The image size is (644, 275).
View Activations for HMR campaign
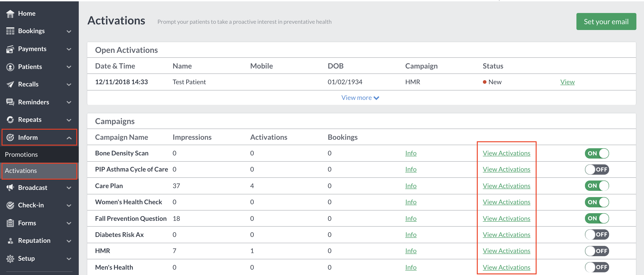click(x=506, y=251)
